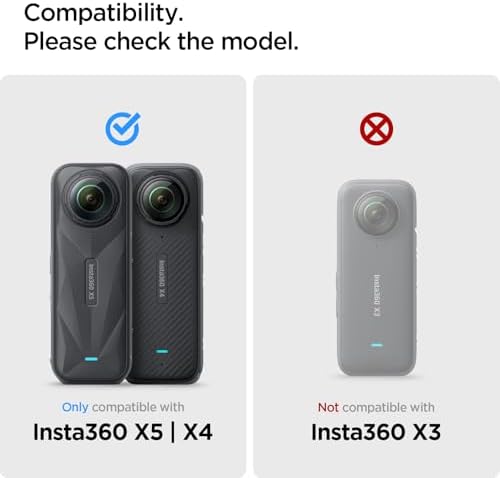This screenshot has height=478, width=500.
Task: Click the 'Only compatible with' text
Action: click(123, 407)
